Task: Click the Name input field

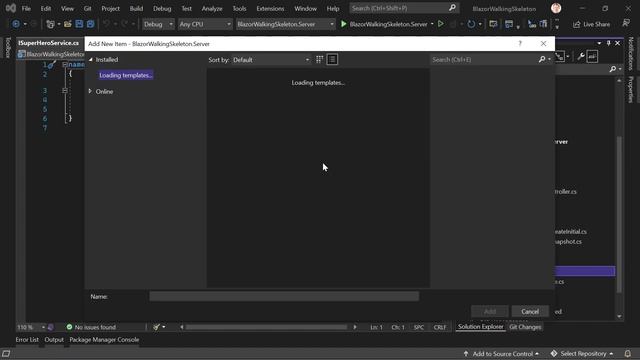Action: (x=284, y=296)
